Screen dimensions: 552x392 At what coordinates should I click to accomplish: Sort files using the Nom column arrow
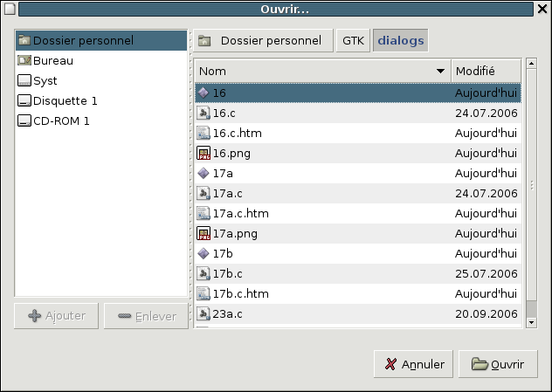pos(440,71)
